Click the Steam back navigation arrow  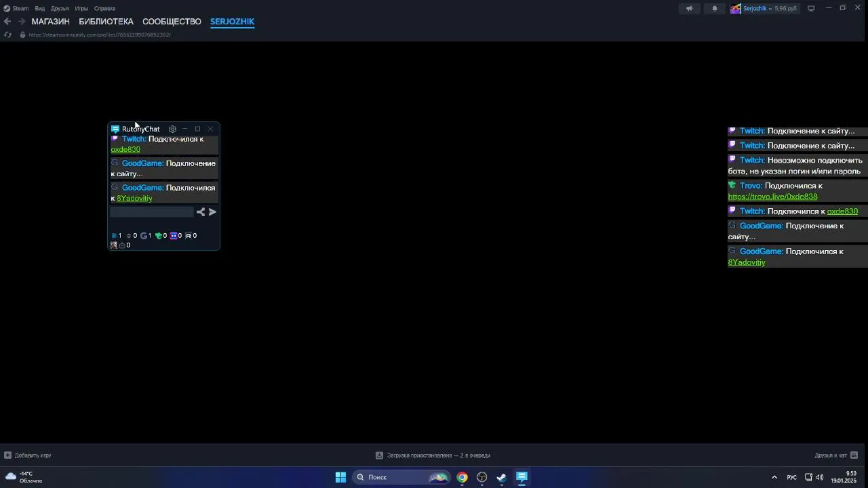point(7,22)
